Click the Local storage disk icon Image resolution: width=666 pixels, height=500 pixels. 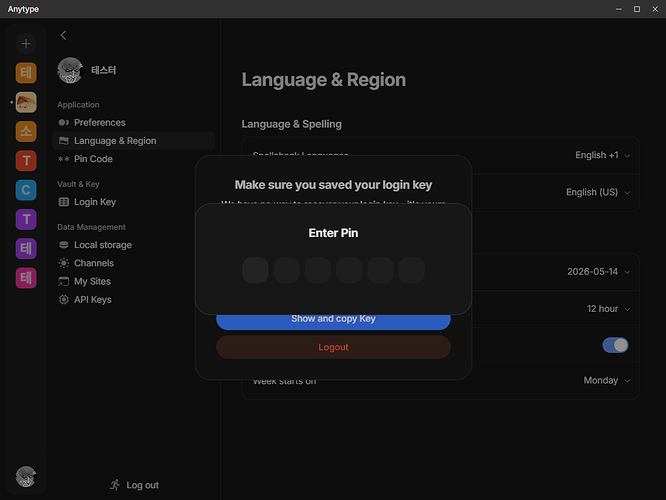click(64, 245)
